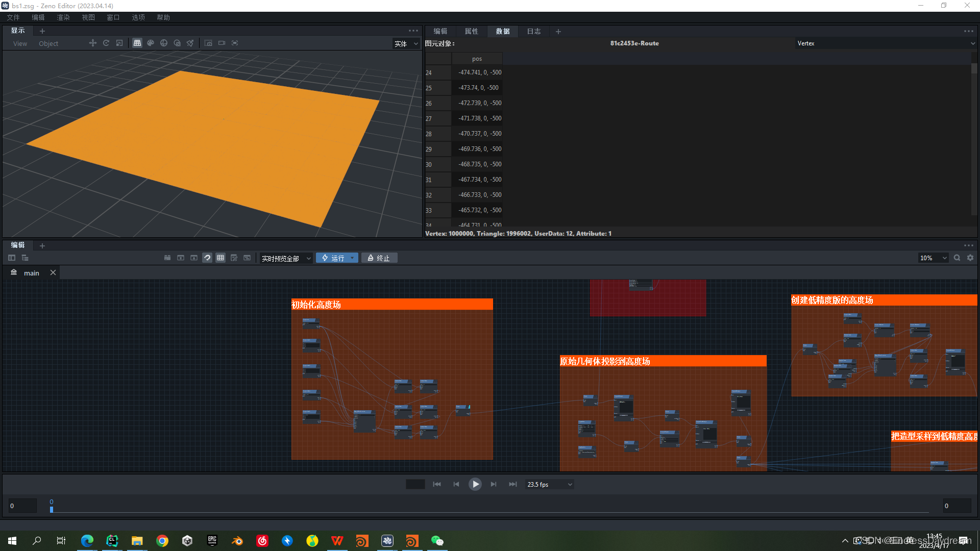Select the rotate tool in viewport toolbar
The image size is (980, 551).
pos(106,43)
